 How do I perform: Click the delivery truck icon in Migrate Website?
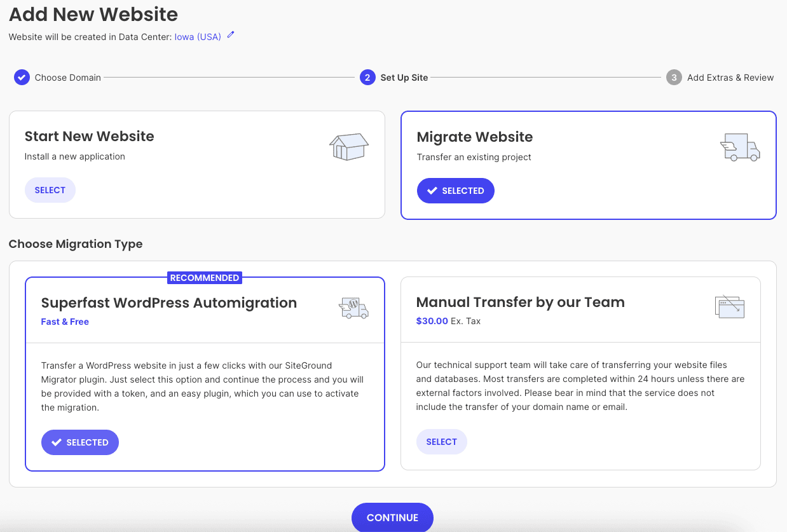pyautogui.click(x=740, y=147)
